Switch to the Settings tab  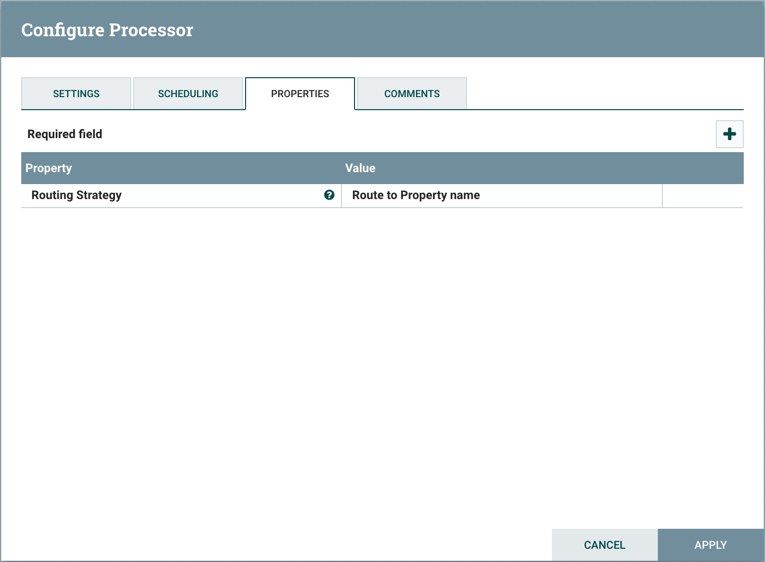click(x=76, y=94)
